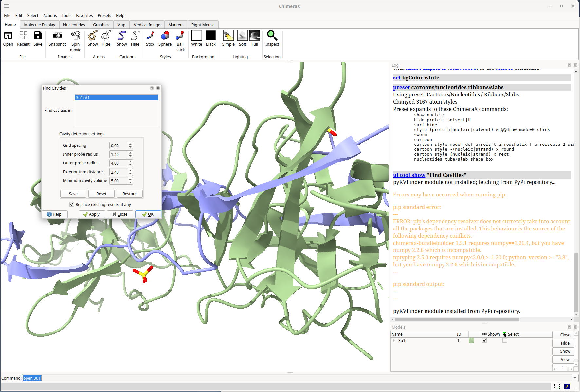Open command history dropdown arrow

[575, 378]
